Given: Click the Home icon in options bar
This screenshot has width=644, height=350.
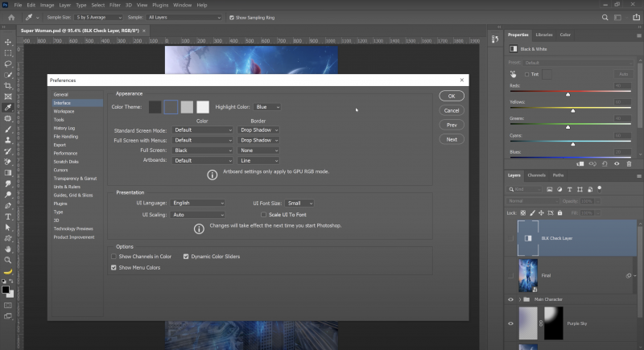Looking at the screenshot, I should point(11,18).
